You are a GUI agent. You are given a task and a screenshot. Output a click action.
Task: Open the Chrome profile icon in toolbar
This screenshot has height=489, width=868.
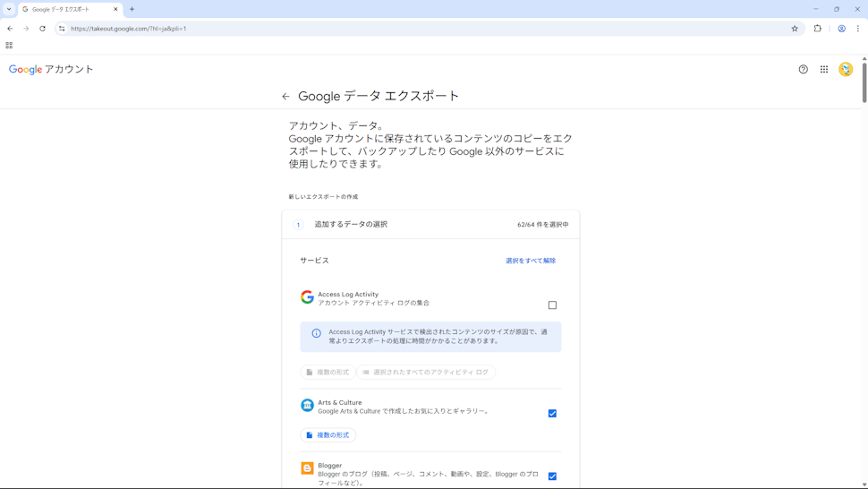841,29
